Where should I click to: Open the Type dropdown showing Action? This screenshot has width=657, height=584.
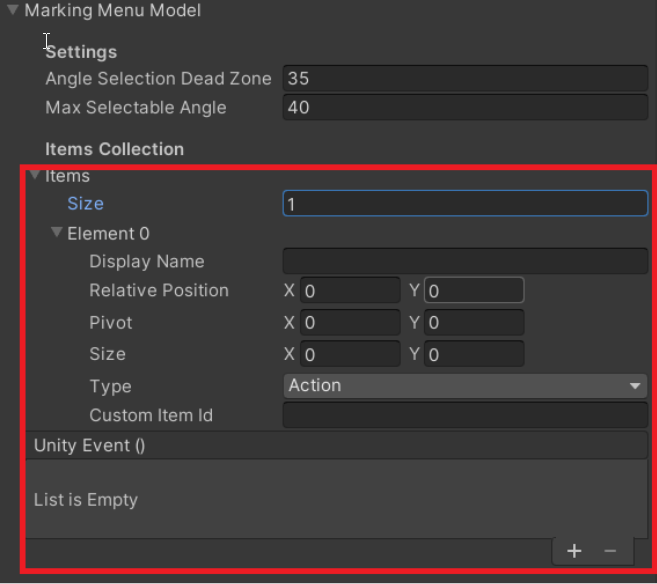pyautogui.click(x=465, y=385)
